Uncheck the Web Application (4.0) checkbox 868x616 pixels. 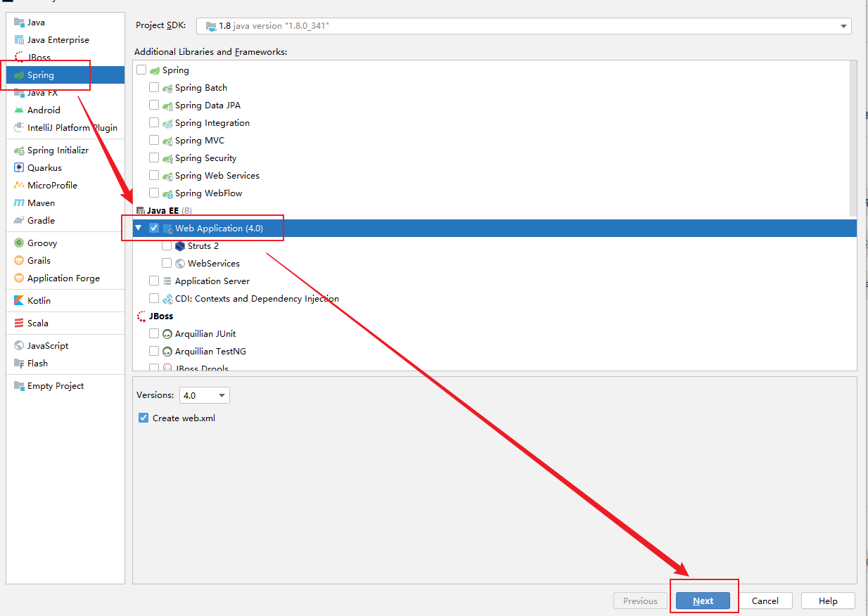[154, 229]
